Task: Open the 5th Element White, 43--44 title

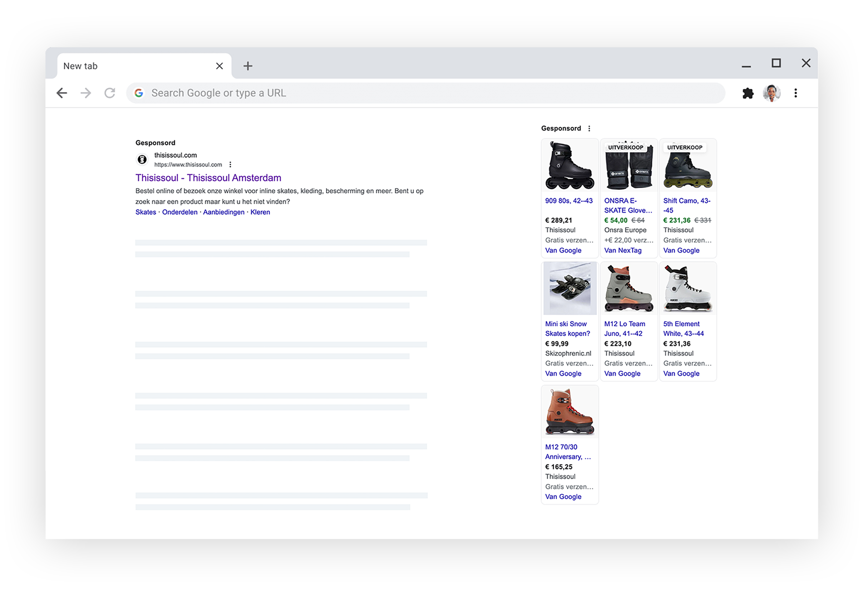Action: pos(683,329)
